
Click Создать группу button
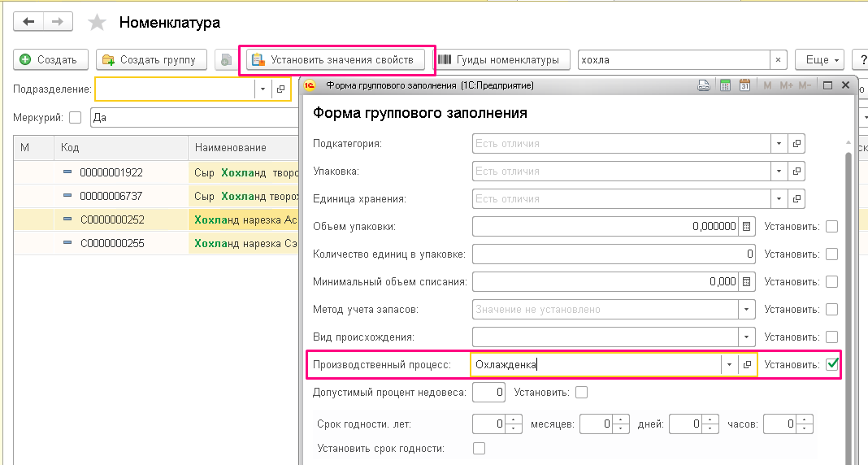pos(151,60)
